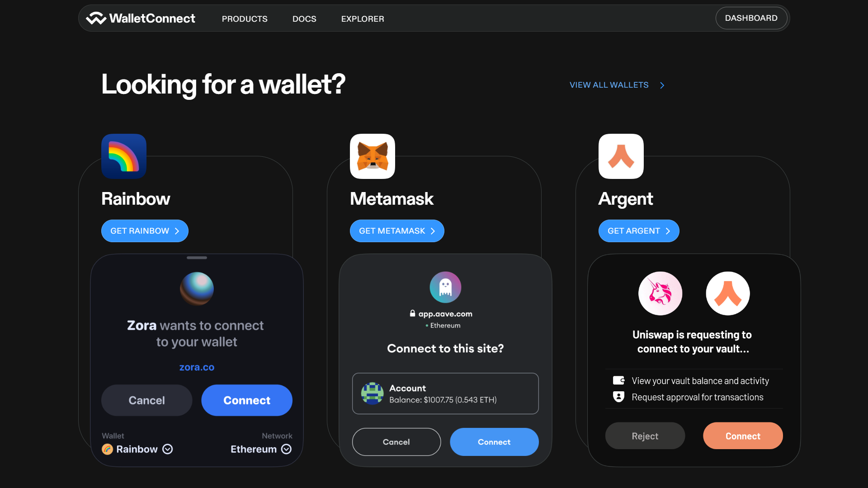Open the Products menu
868x488 pixels.
tap(245, 19)
